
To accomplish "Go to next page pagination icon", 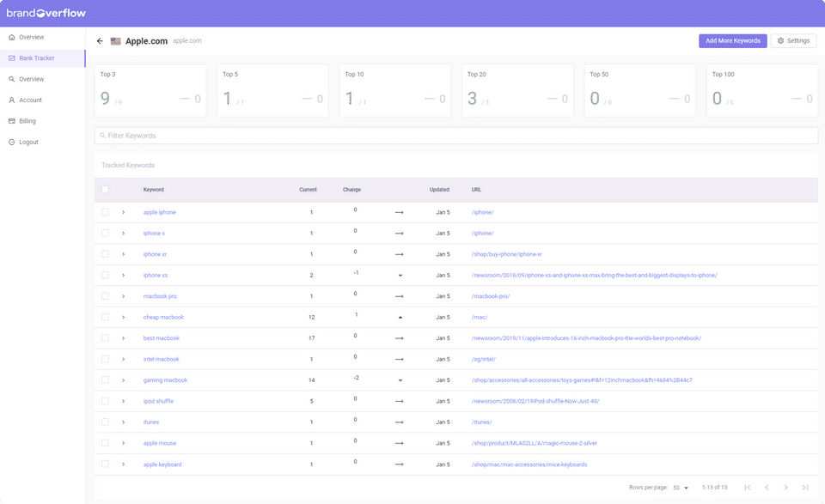I will pos(786,488).
